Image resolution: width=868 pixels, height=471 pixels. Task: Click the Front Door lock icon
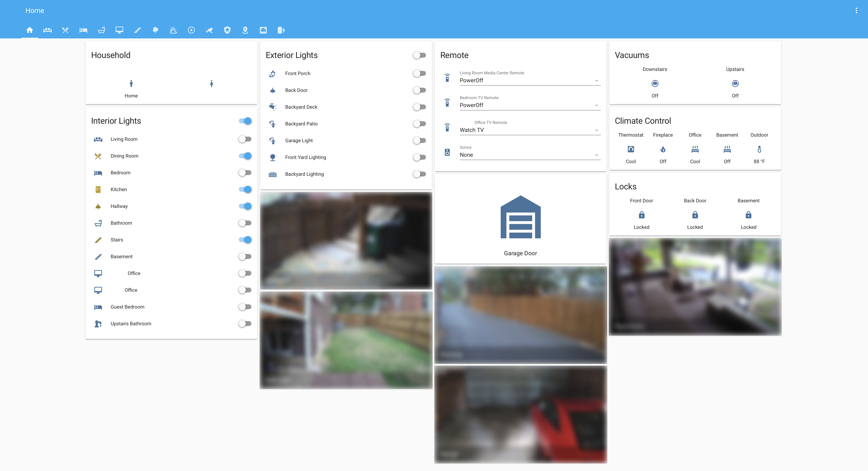641,215
